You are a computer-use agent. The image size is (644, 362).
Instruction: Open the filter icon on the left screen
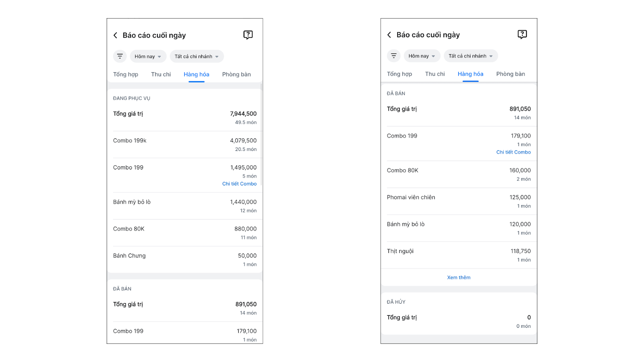(x=120, y=56)
